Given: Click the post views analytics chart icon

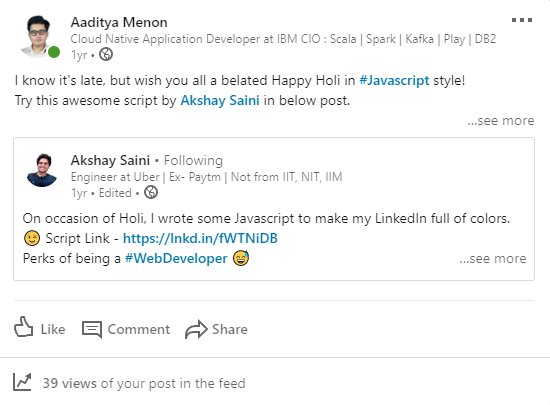Looking at the screenshot, I should (22, 382).
